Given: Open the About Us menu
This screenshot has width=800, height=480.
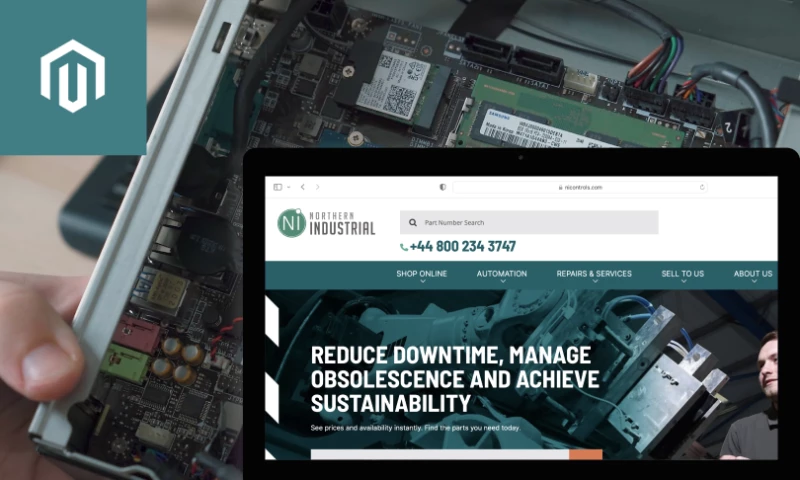Looking at the screenshot, I should tap(753, 274).
